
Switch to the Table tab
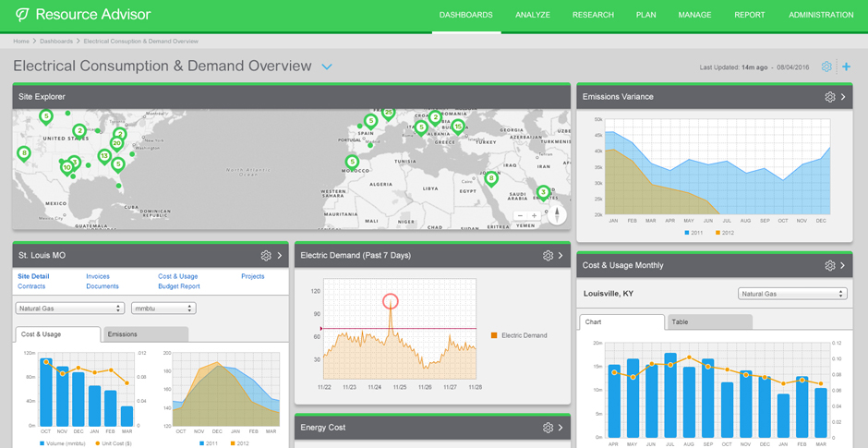[710, 321]
